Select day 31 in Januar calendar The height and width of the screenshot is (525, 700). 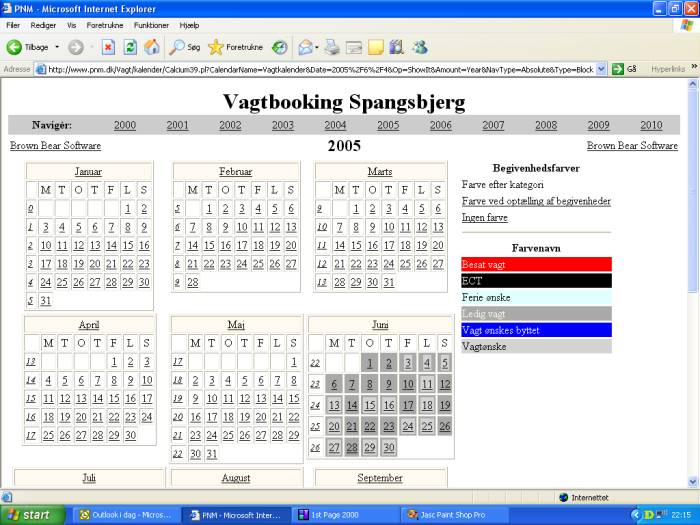coord(46,301)
